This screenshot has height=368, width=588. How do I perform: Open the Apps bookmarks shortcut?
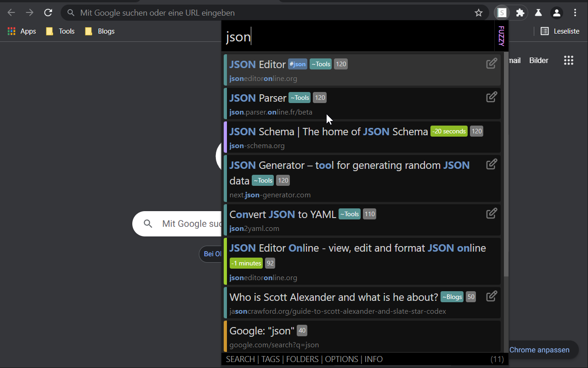pyautogui.click(x=22, y=31)
